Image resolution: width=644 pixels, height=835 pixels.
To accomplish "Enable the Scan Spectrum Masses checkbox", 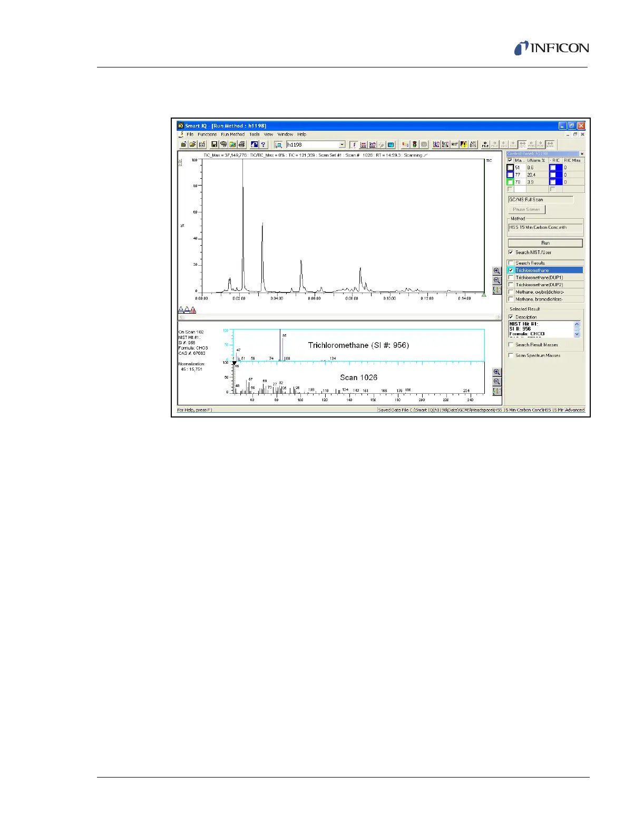I will coord(511,355).
